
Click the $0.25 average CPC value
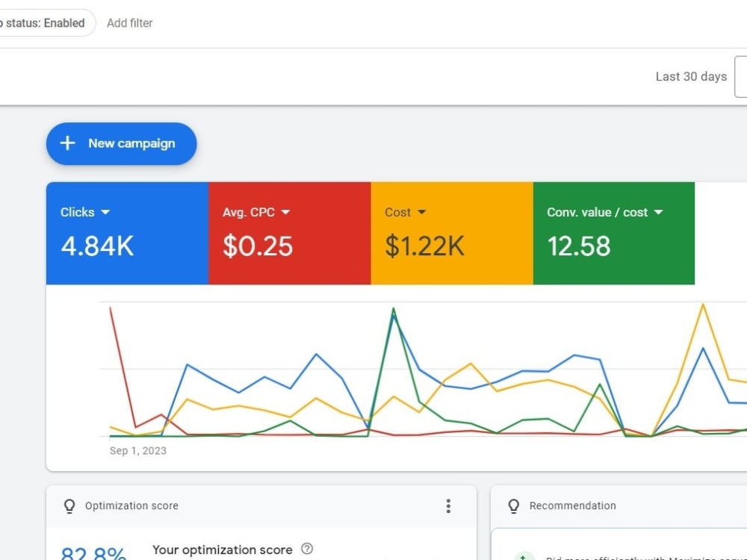tap(258, 246)
